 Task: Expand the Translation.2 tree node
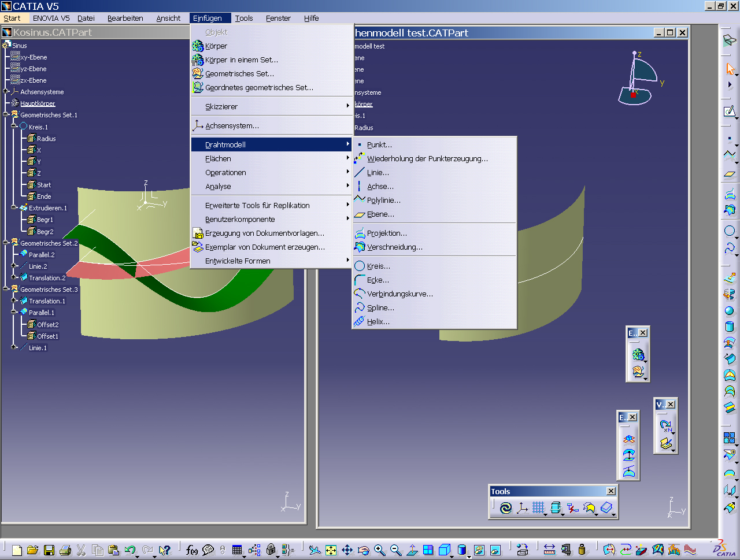click(x=14, y=277)
